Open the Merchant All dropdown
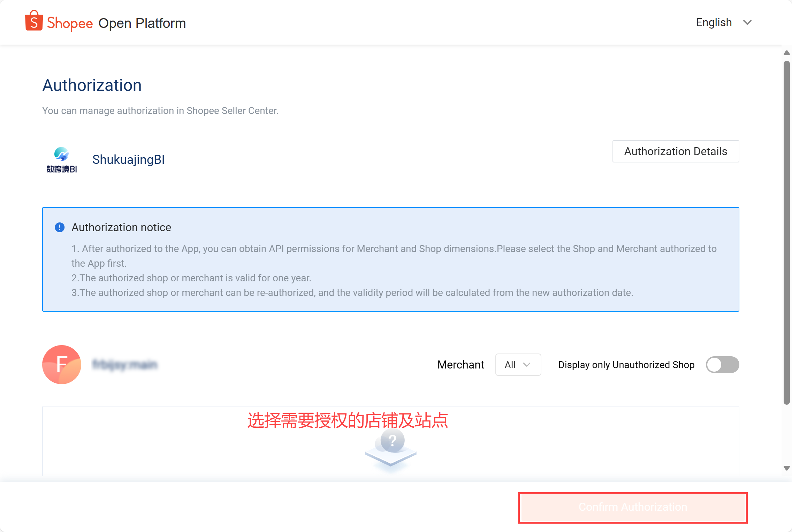792x532 pixels. (x=518, y=365)
